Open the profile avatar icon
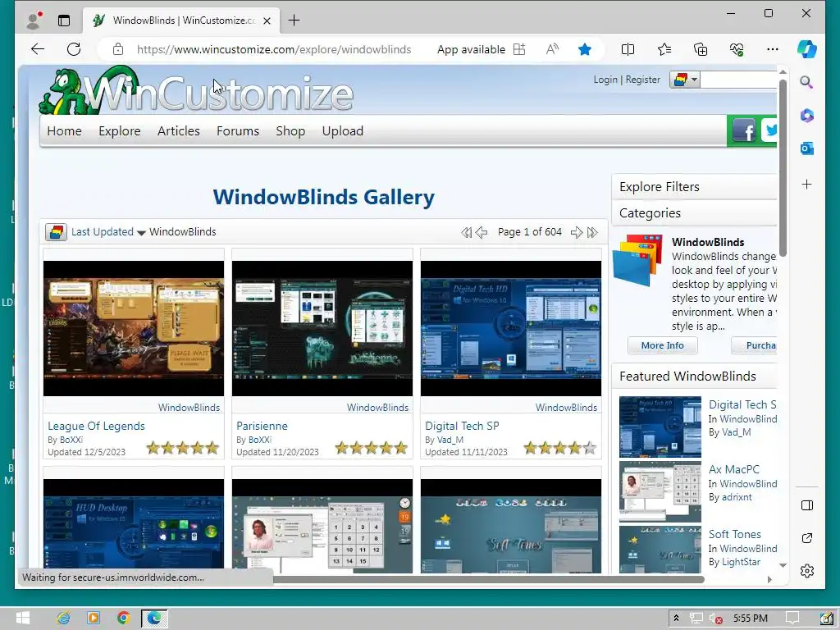 tap(34, 21)
